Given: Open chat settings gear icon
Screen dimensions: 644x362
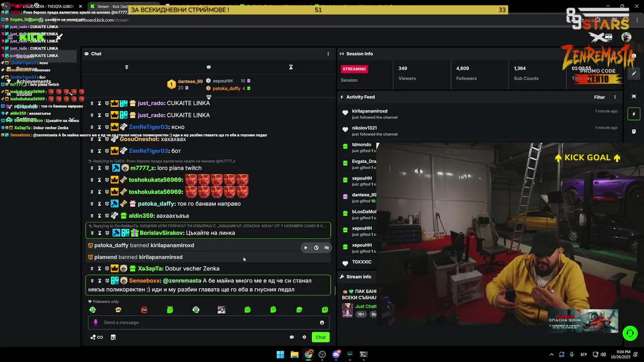Looking at the screenshot, I should pyautogui.click(x=304, y=337).
